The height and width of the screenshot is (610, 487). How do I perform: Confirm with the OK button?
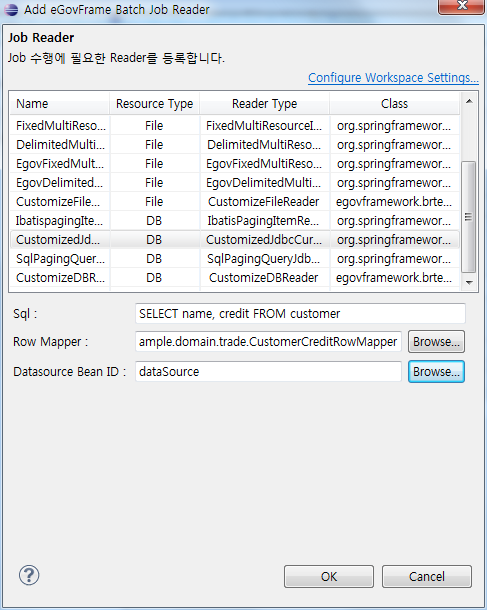329,576
